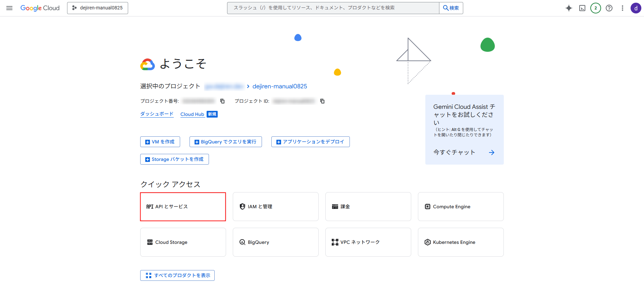
Task: Activate Cloud Shell terminal icon
Action: [582, 8]
